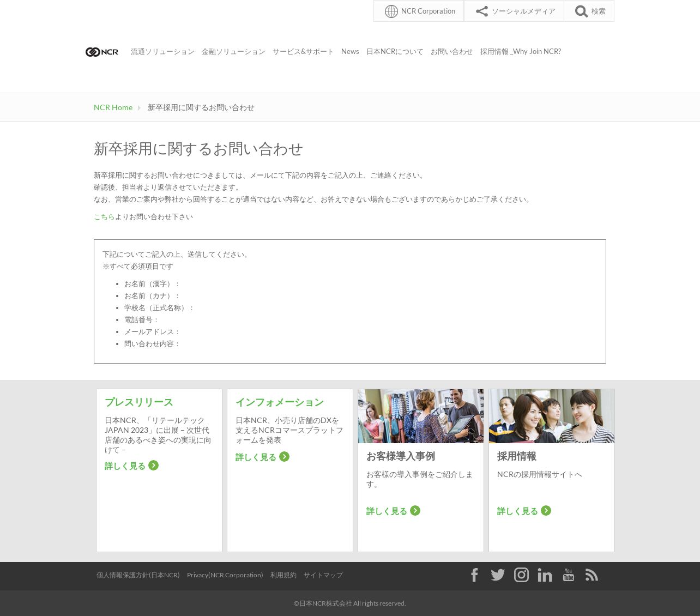Open the Facebook icon in footer
This screenshot has width=700, height=616.
pos(475,575)
